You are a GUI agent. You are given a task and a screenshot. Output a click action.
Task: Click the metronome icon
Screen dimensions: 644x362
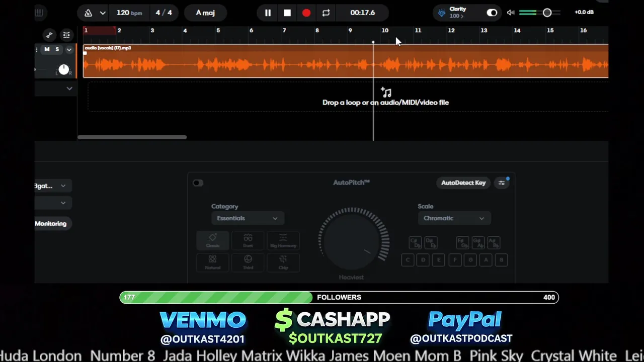88,13
